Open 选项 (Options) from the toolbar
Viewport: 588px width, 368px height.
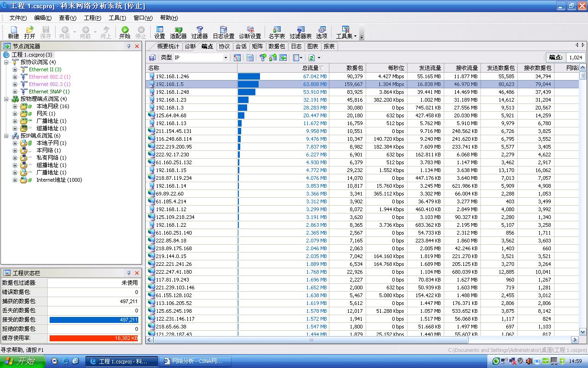pyautogui.click(x=322, y=32)
